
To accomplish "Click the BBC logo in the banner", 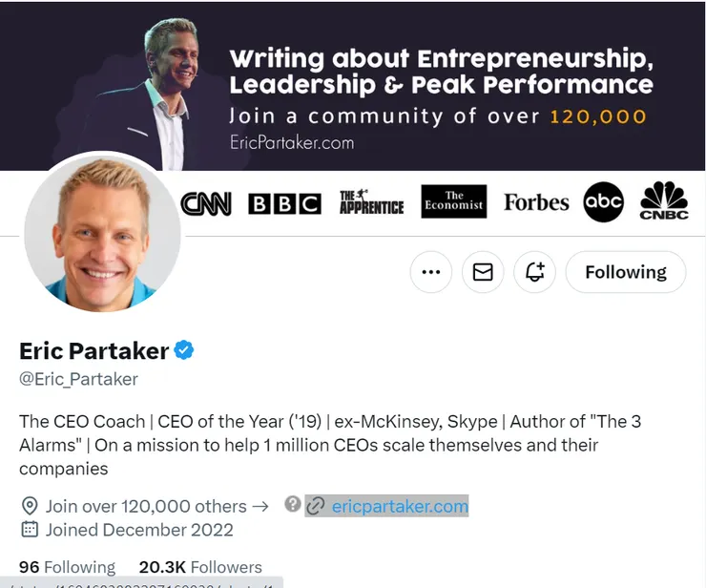I will coord(284,203).
